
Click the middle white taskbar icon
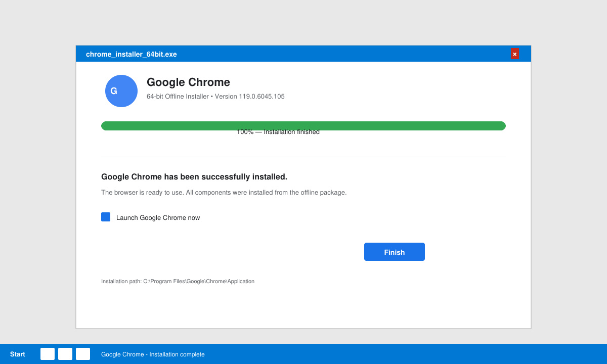click(65, 354)
